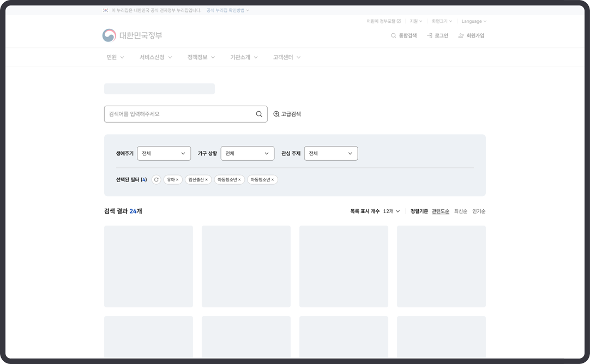
Task: Click the 어린이 정부포털 link
Action: coord(383,21)
